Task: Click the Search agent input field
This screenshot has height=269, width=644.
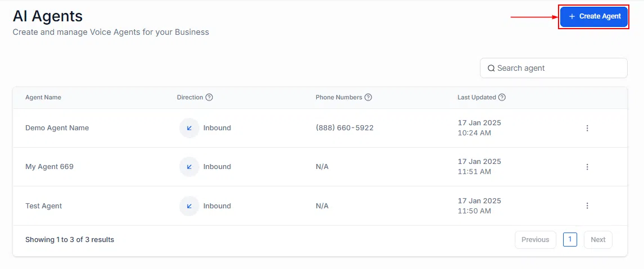Action: coord(554,68)
